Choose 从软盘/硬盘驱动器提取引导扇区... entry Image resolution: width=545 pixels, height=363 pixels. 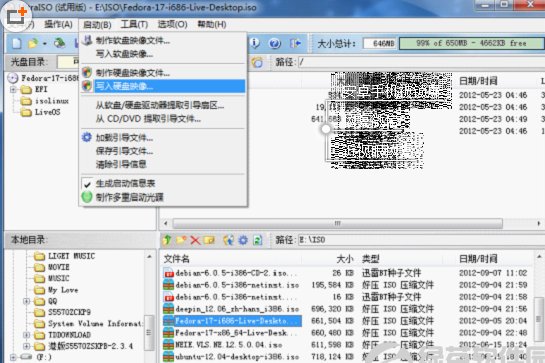160,105
